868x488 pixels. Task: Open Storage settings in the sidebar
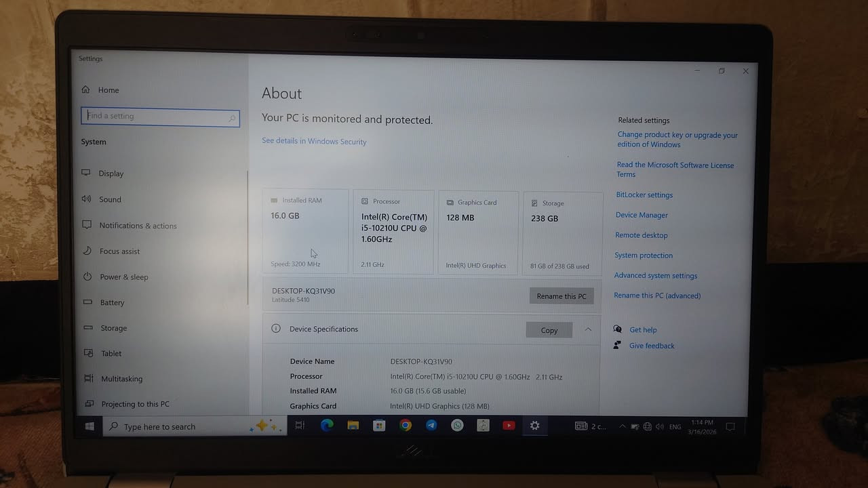[x=113, y=328]
